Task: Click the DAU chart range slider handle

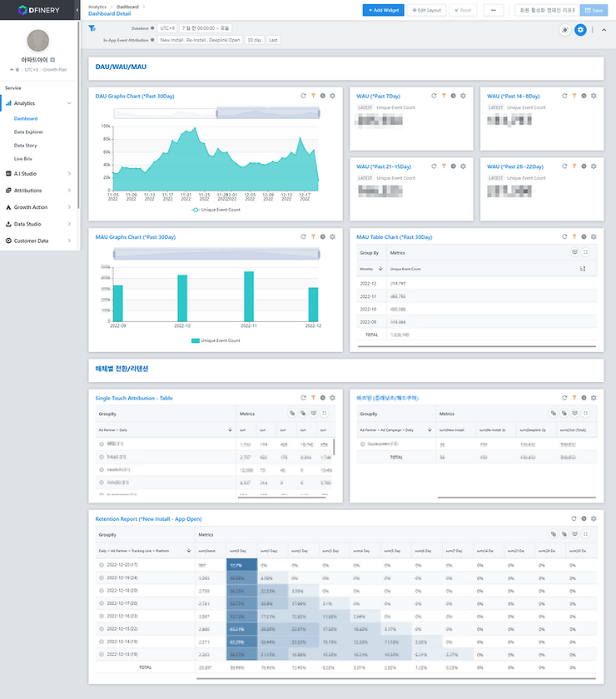Action: (x=216, y=114)
